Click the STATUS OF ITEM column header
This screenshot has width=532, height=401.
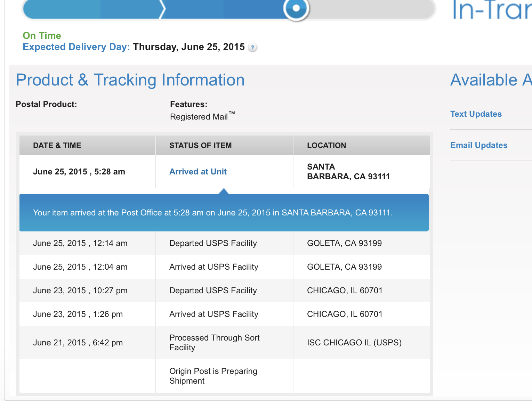[200, 146]
